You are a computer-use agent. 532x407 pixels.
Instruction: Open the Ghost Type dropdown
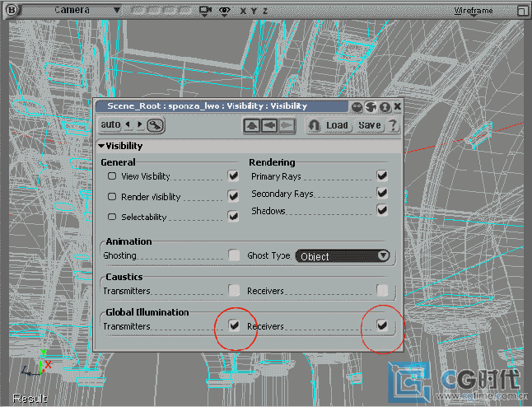click(343, 256)
